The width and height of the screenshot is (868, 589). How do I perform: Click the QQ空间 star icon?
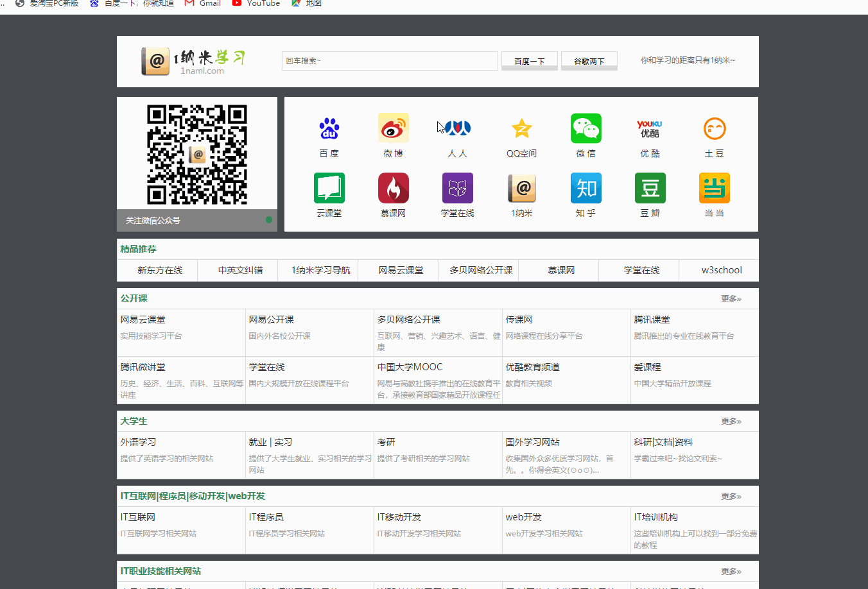pos(521,129)
